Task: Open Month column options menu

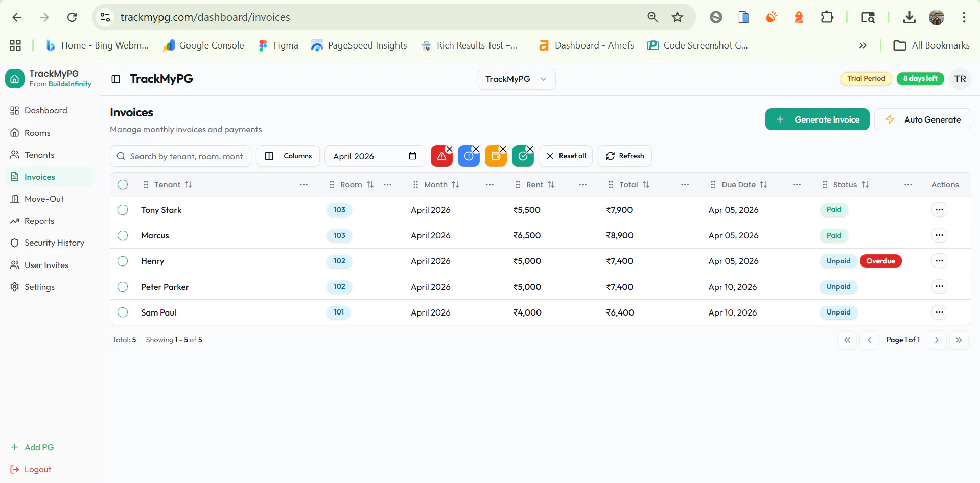Action: pos(489,185)
